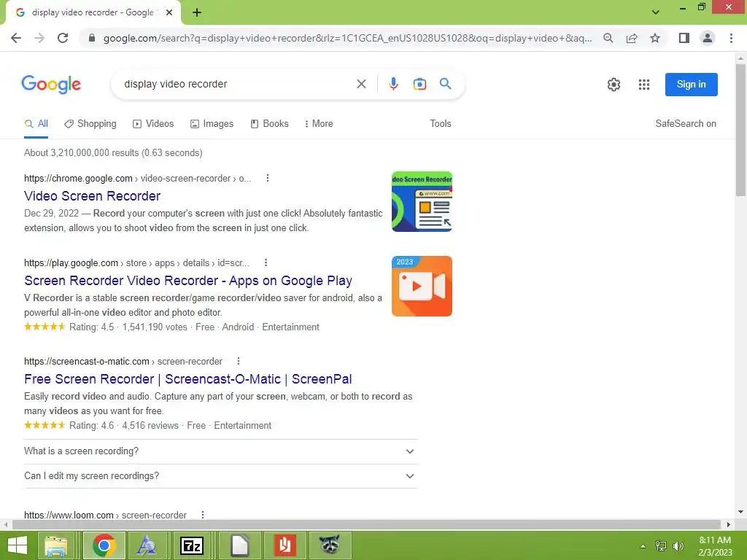
Task: Open the Windows Start menu
Action: point(18,545)
